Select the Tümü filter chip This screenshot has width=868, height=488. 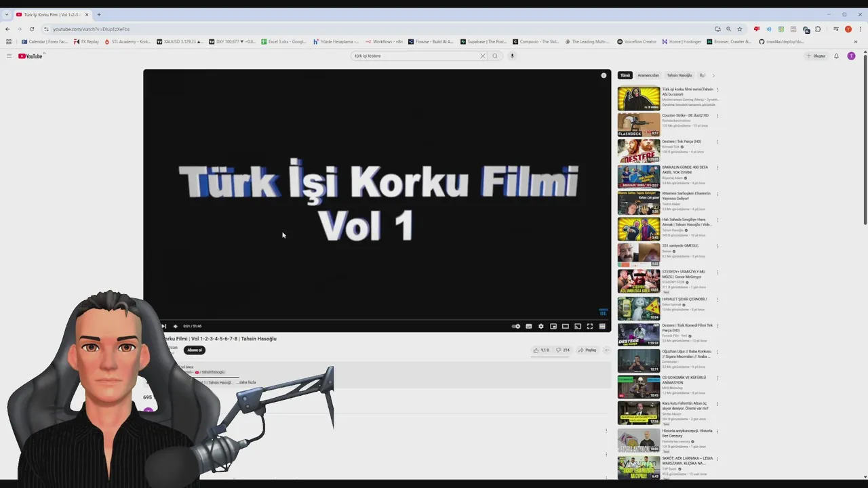625,75
